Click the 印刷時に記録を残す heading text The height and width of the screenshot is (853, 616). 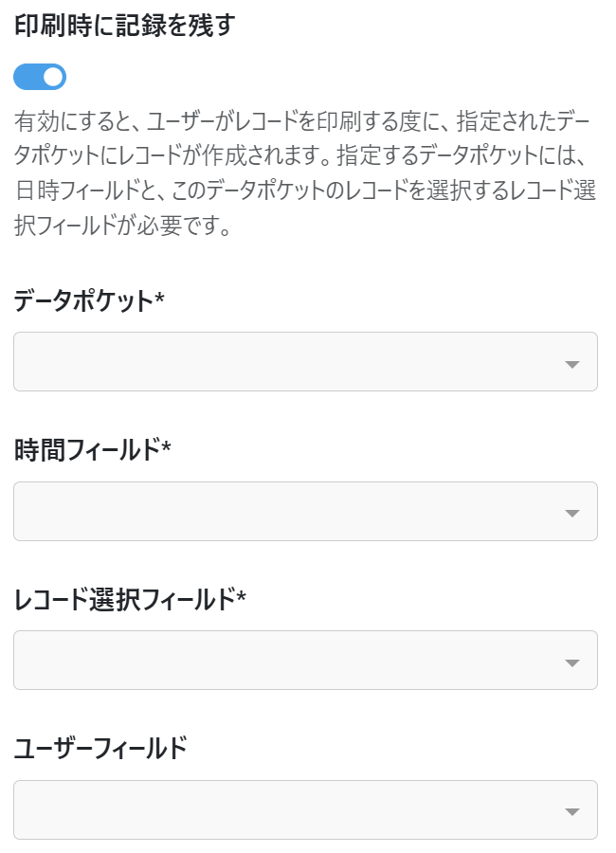coord(124,26)
